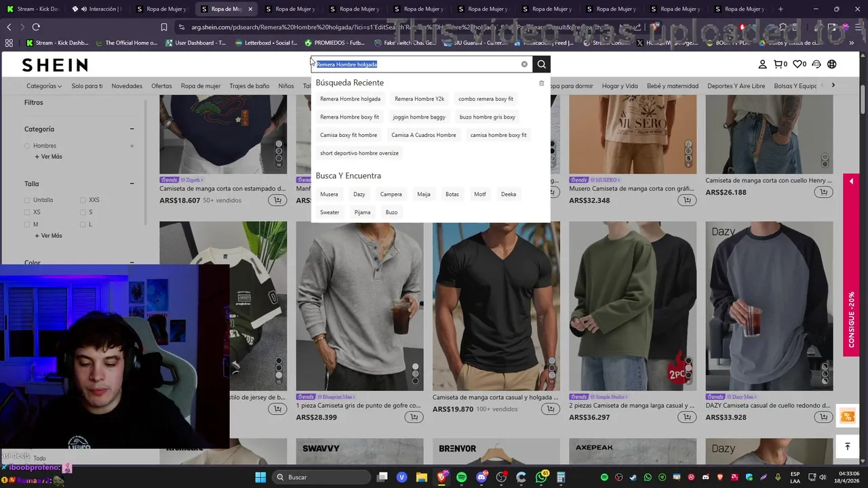Open black V-neck shirt product image

click(x=496, y=306)
